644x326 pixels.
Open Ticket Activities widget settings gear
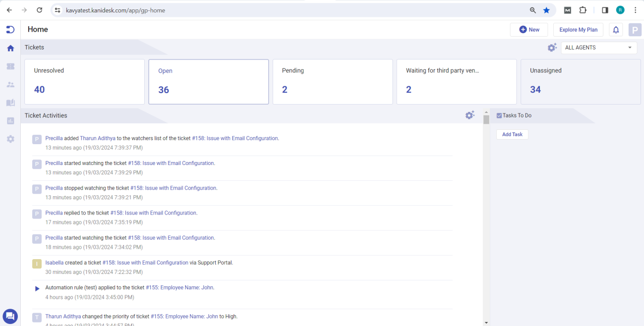coord(469,115)
